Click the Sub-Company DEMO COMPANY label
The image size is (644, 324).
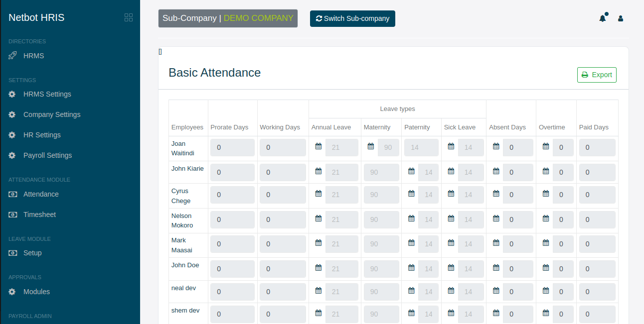click(x=228, y=18)
